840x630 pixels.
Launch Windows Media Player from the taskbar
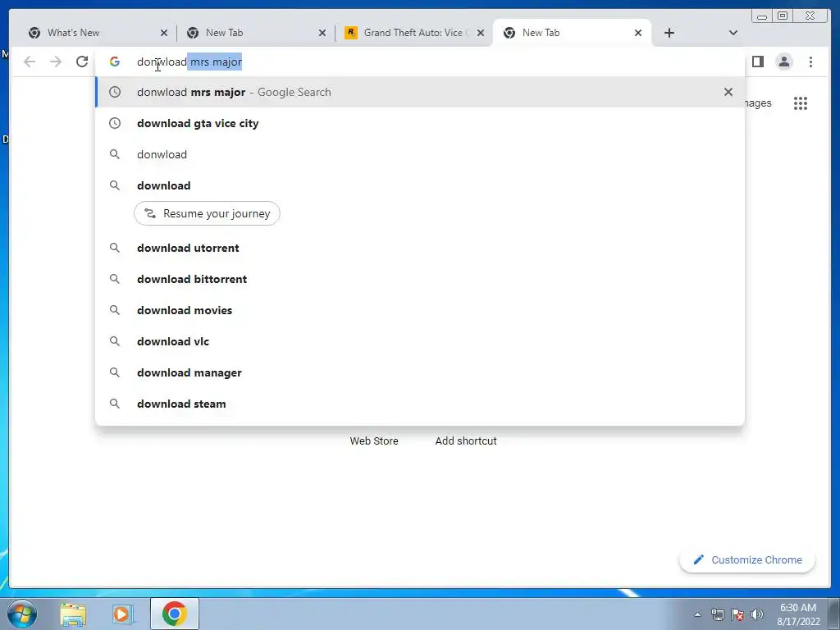[x=123, y=614]
